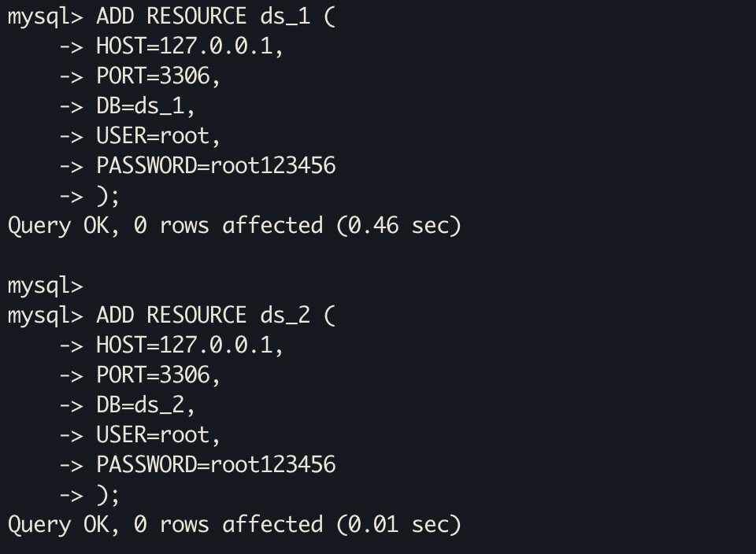
Task: Click the ds_1 resource name in first command
Action: pyautogui.click(x=285, y=17)
